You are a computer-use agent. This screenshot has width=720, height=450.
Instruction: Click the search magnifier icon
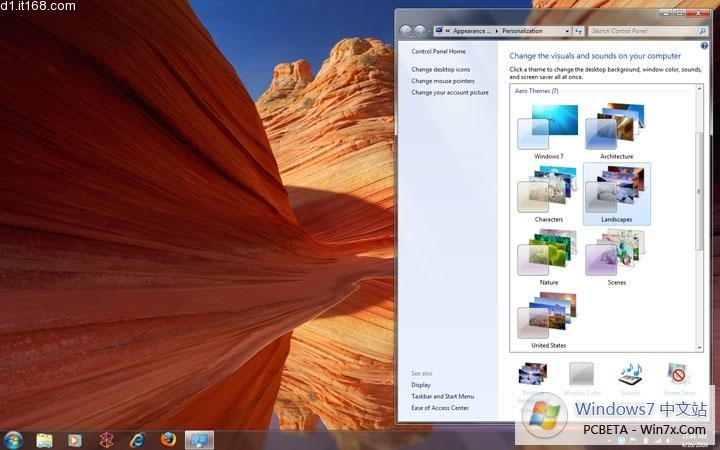tap(703, 31)
